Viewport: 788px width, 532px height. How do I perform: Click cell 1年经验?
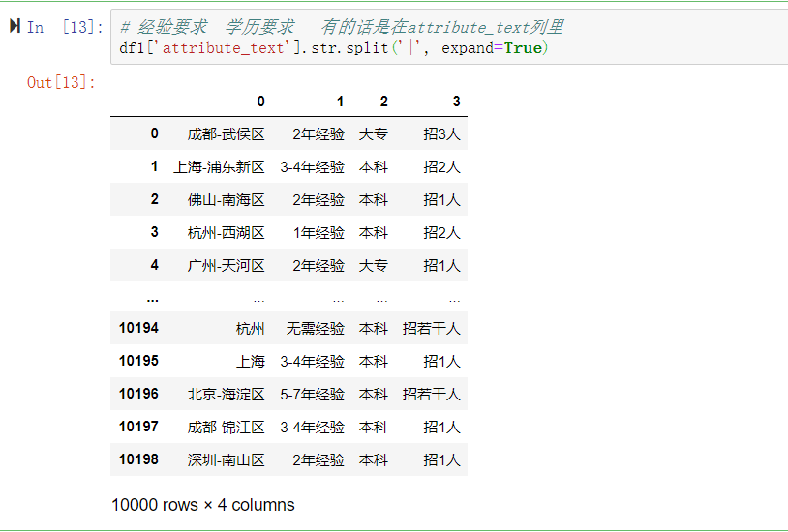coord(318,232)
